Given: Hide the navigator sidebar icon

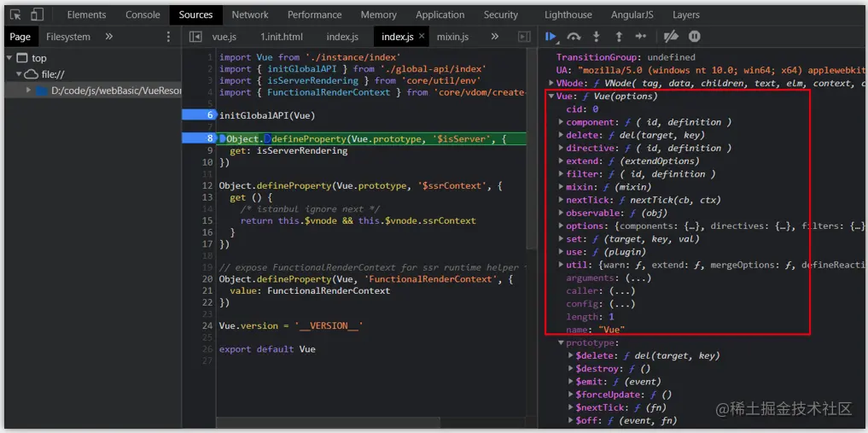Looking at the screenshot, I should coord(195,37).
